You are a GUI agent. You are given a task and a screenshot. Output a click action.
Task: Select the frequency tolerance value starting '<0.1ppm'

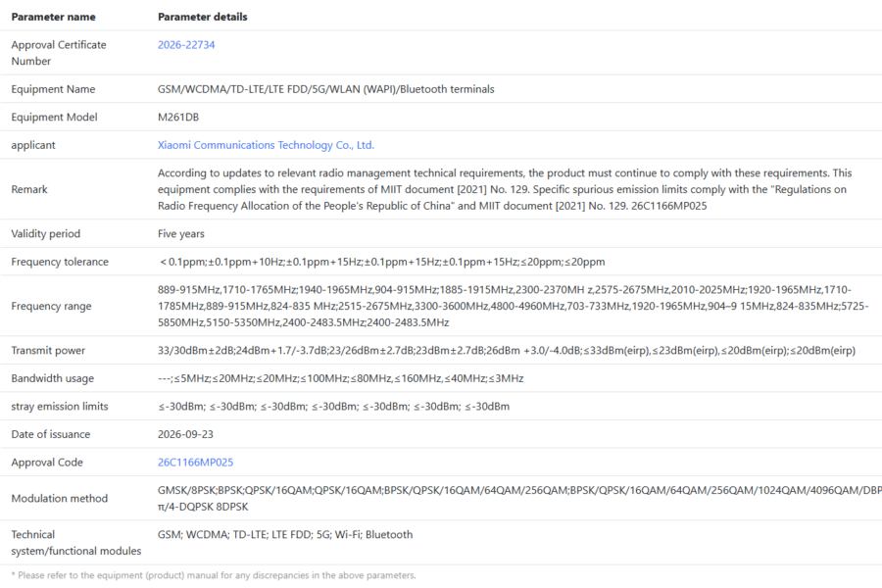click(382, 263)
